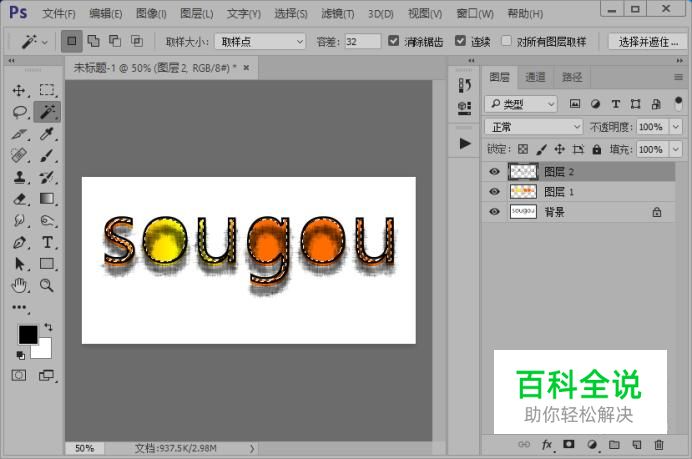Select the History Brush tool
Screen dimensions: 692x459
click(x=47, y=177)
